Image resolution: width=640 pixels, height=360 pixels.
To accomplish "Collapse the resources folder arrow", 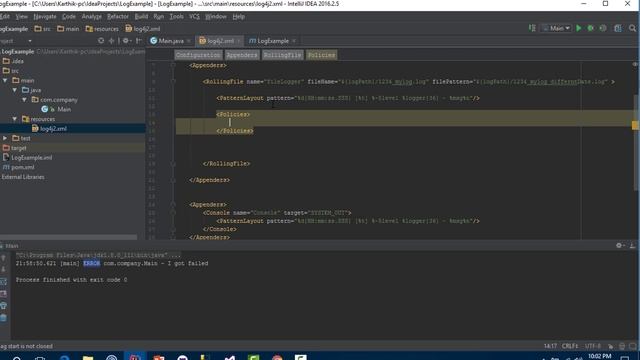I will pyautogui.click(x=15, y=119).
